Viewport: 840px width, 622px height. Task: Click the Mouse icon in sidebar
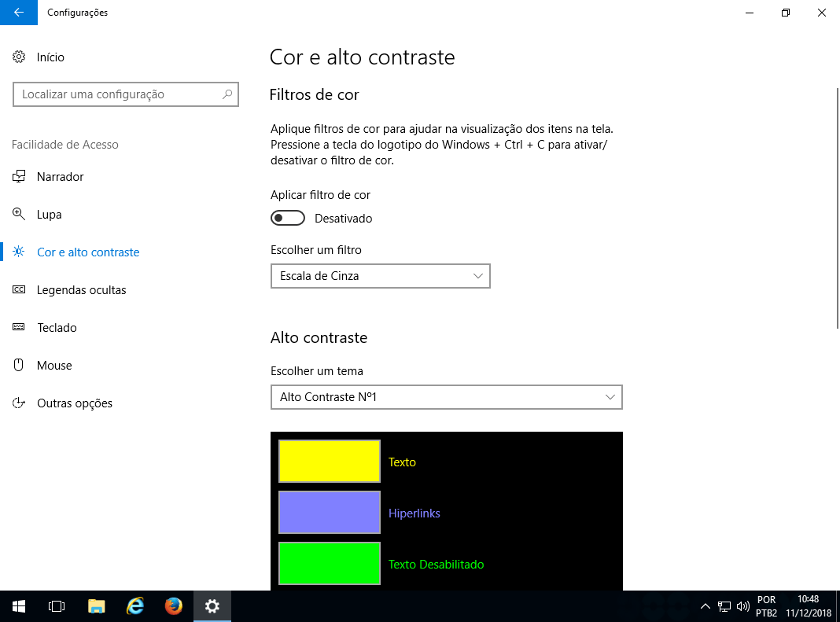[x=19, y=366]
